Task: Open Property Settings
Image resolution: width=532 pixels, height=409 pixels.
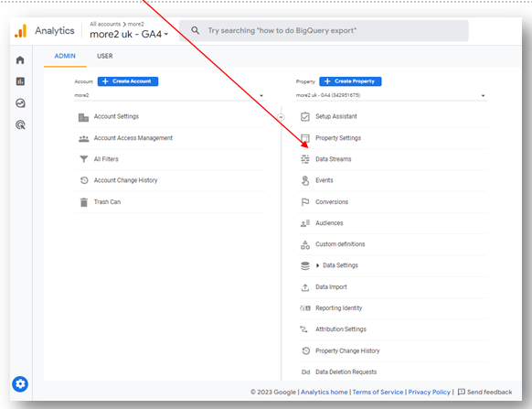Action: click(x=338, y=138)
